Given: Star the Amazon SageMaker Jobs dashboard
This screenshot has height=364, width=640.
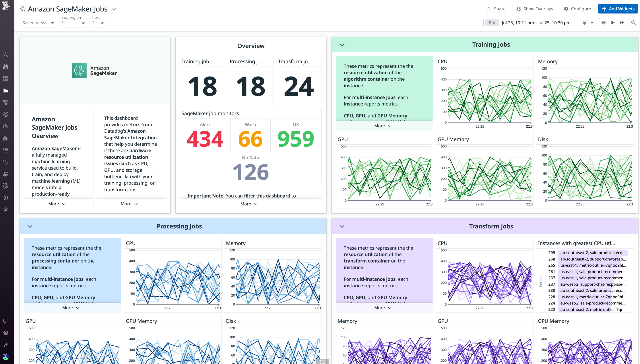Looking at the screenshot, I should [x=23, y=9].
